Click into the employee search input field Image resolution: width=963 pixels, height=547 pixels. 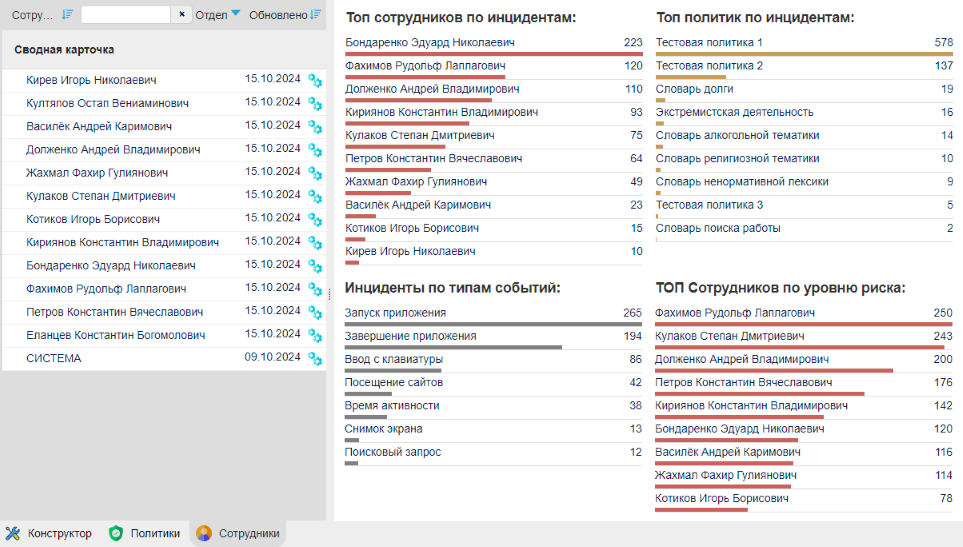point(126,15)
